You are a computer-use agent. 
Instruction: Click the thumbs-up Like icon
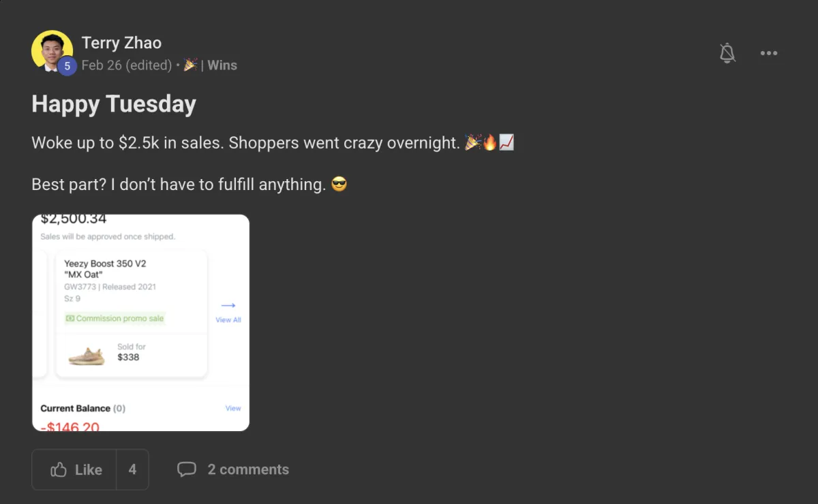(59, 469)
